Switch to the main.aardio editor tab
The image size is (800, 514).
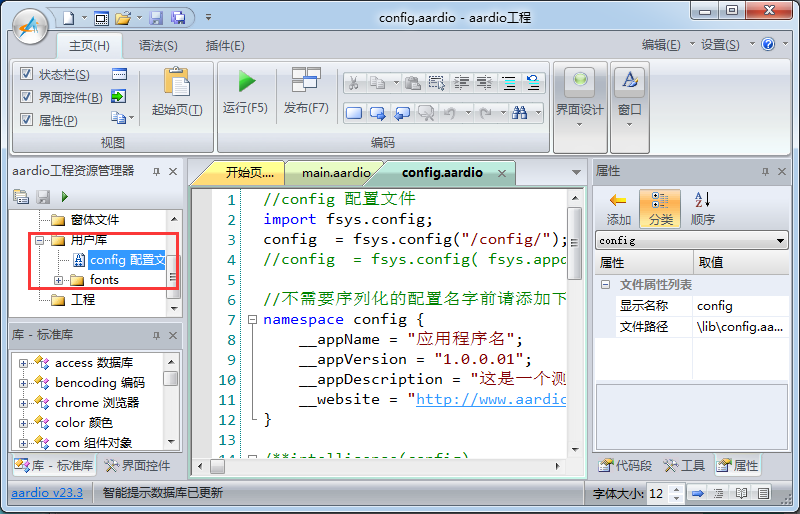click(x=335, y=172)
